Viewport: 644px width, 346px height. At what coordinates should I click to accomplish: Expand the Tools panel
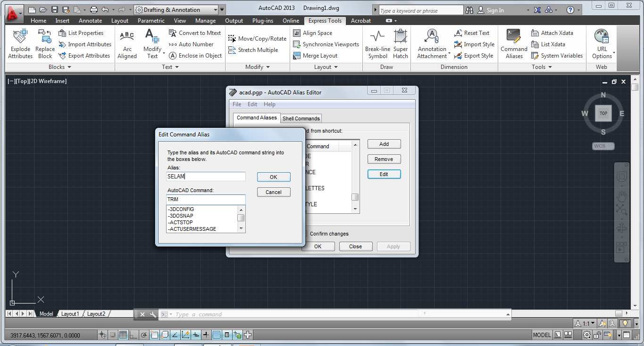(x=542, y=67)
